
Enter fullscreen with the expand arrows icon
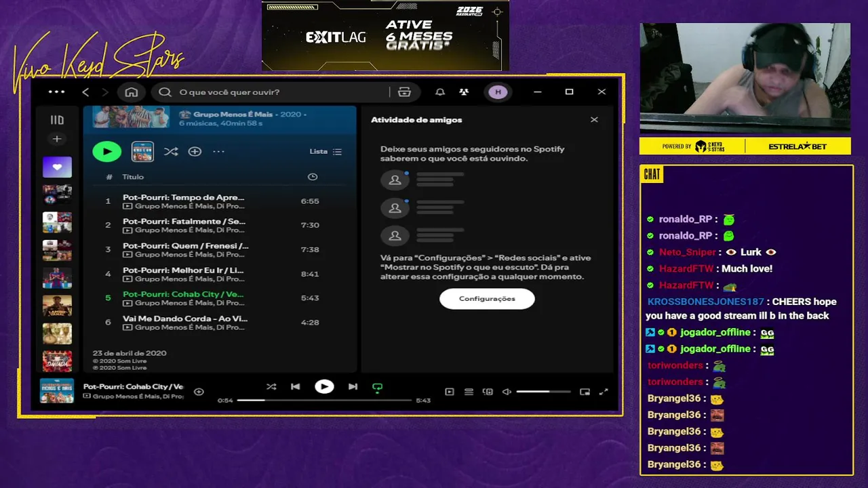coord(604,392)
